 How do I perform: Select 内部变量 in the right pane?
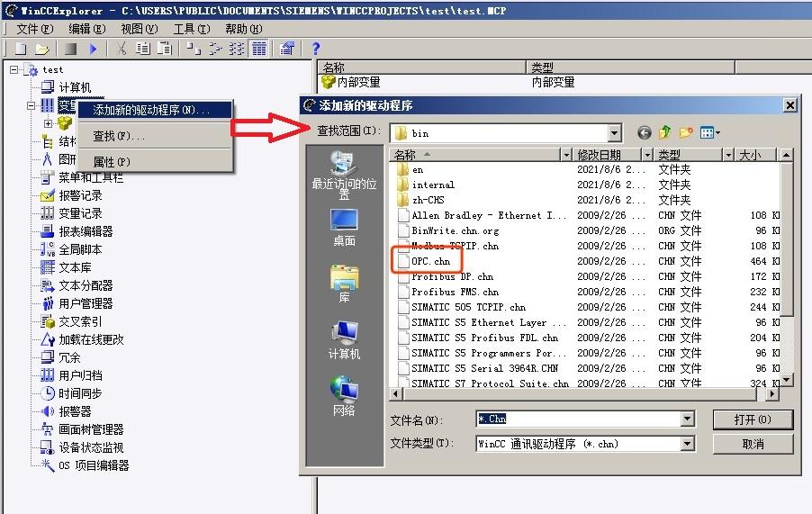click(x=351, y=82)
